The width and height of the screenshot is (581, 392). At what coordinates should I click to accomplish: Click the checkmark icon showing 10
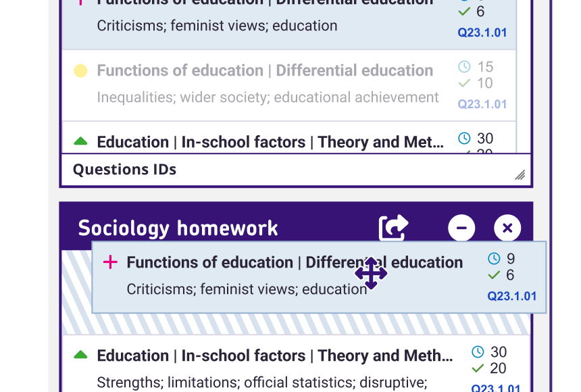tap(464, 83)
